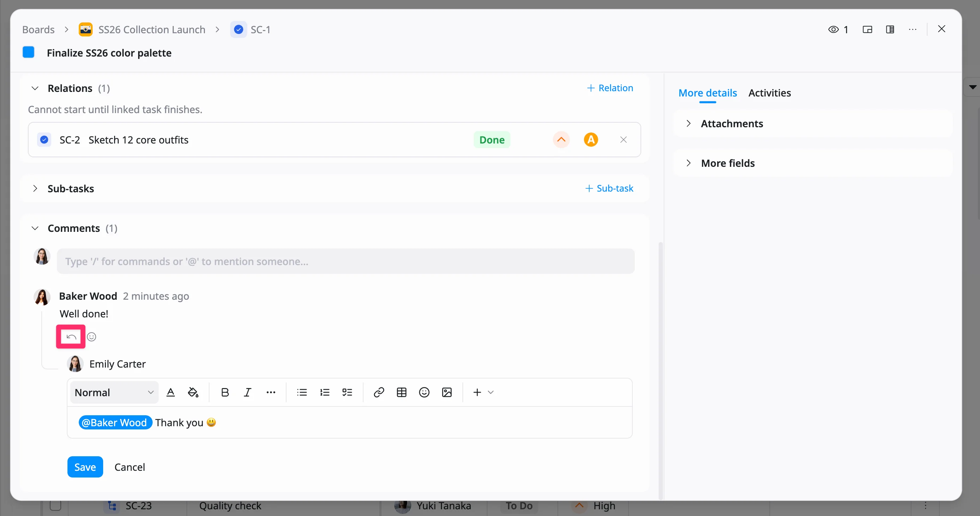Click the orange A assignee avatar
This screenshot has height=516, width=980.
[x=591, y=140]
